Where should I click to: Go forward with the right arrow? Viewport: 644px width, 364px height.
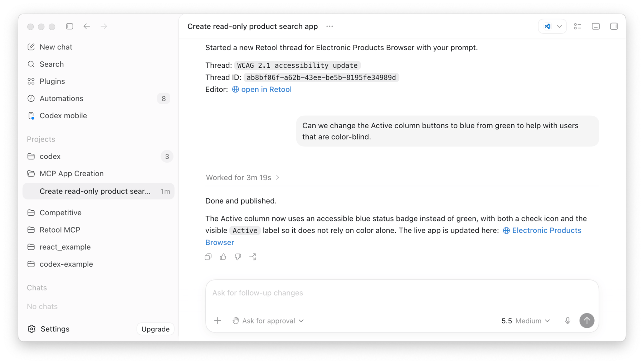pos(104,26)
